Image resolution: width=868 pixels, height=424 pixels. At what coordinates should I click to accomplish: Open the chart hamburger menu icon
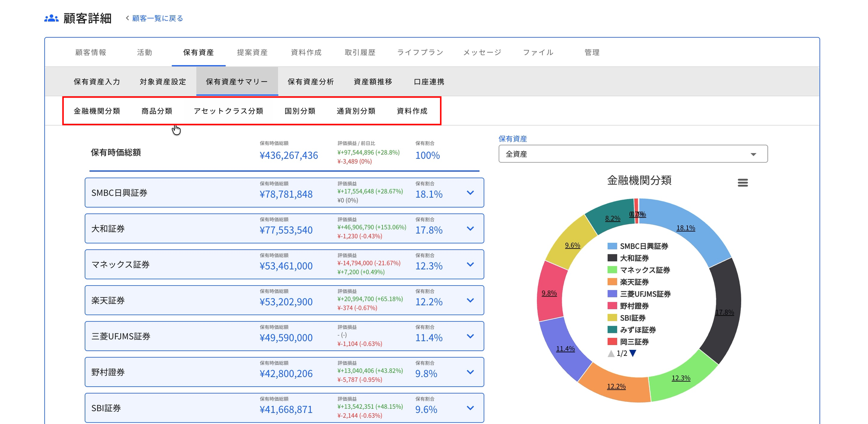(x=743, y=183)
